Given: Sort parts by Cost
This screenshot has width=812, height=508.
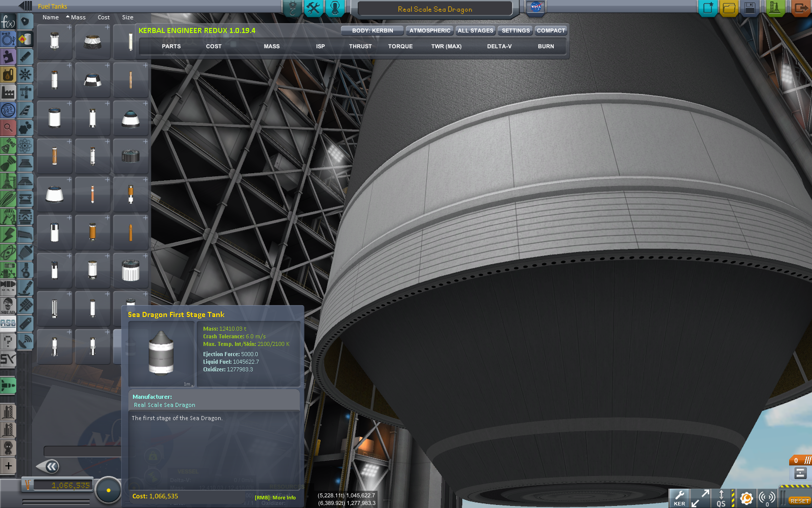Looking at the screenshot, I should click(x=104, y=17).
